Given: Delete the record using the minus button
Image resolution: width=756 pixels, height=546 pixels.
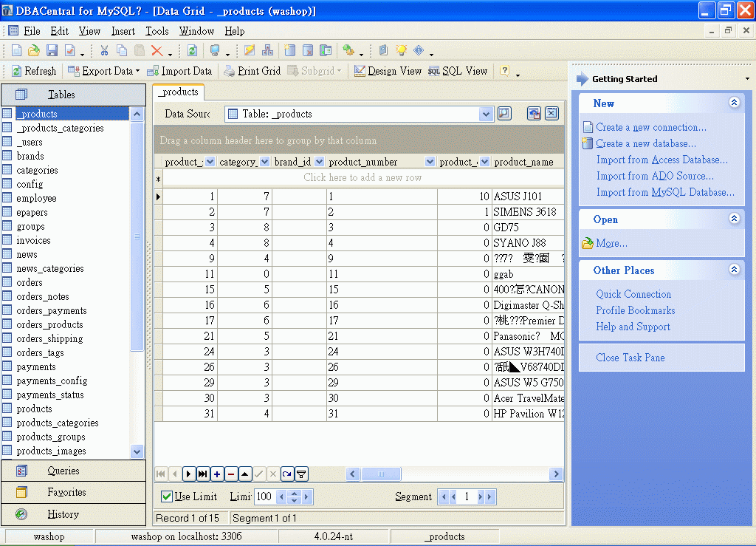Looking at the screenshot, I should click(x=231, y=474).
